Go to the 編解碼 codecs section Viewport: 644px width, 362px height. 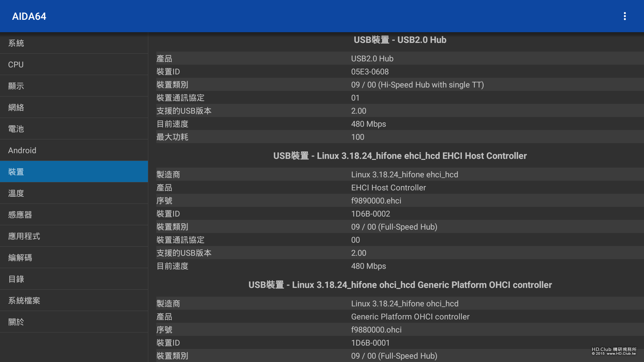click(x=74, y=257)
